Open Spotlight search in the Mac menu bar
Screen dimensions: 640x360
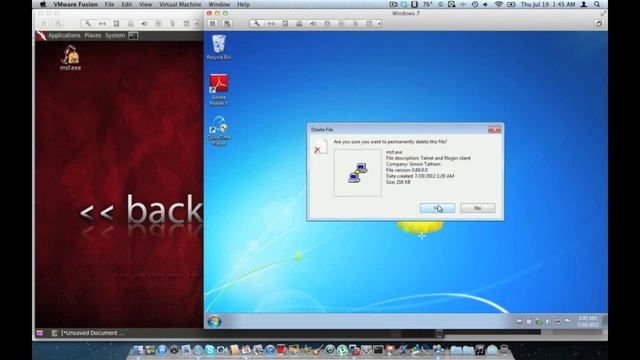coord(597,4)
